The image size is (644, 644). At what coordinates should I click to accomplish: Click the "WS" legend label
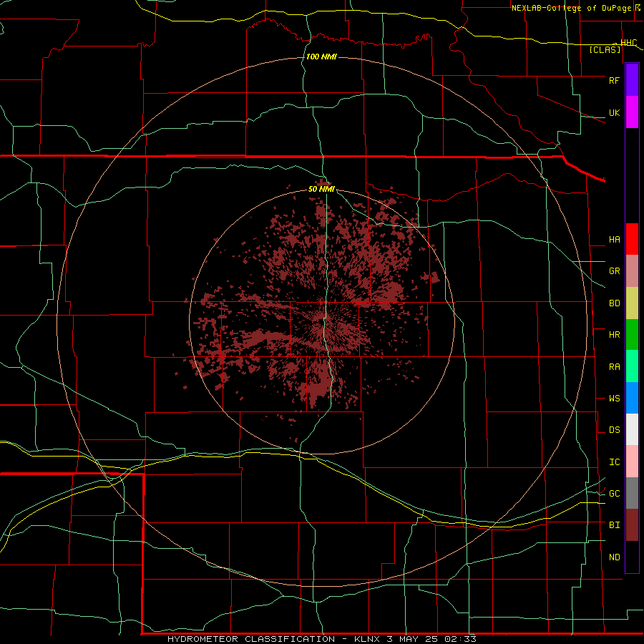(614, 399)
